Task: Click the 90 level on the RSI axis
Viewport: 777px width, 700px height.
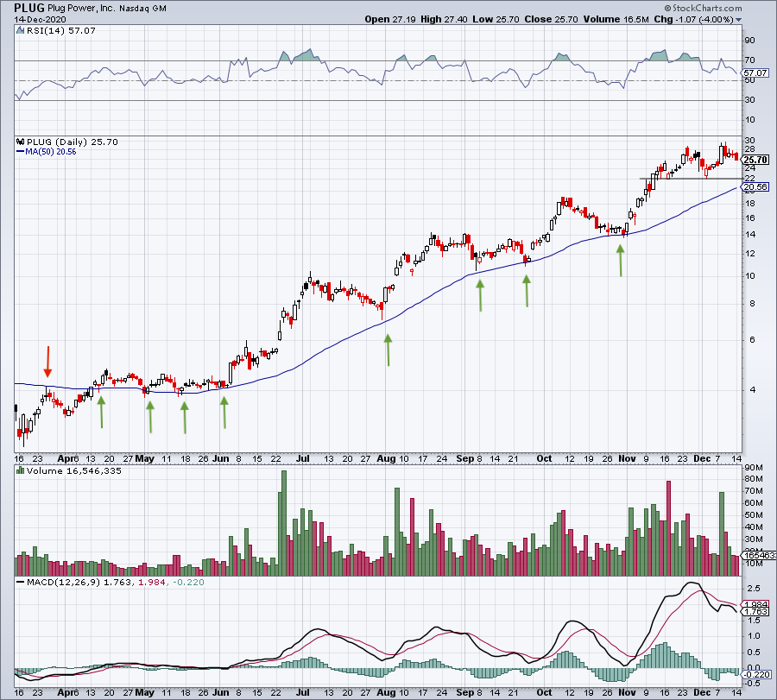Action: pyautogui.click(x=749, y=41)
